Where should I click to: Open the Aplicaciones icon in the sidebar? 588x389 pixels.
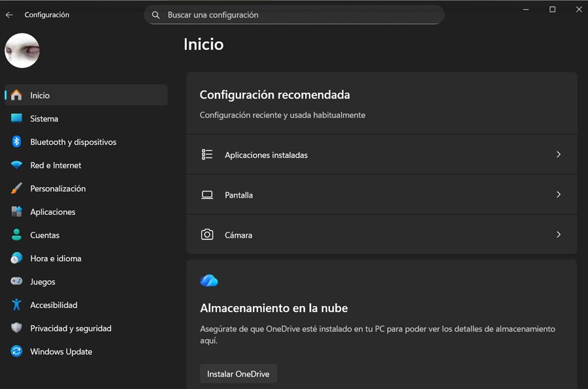pyautogui.click(x=18, y=211)
